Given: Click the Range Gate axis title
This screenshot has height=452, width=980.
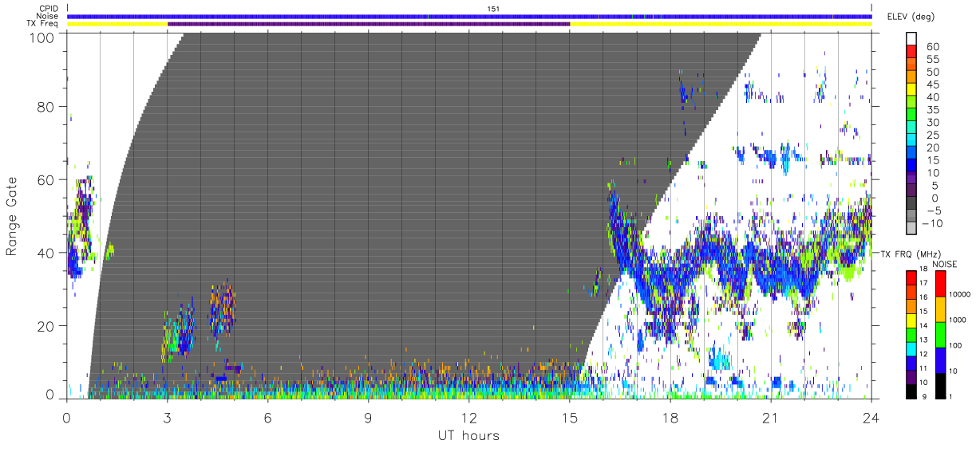Looking at the screenshot, I should pyautogui.click(x=12, y=217).
